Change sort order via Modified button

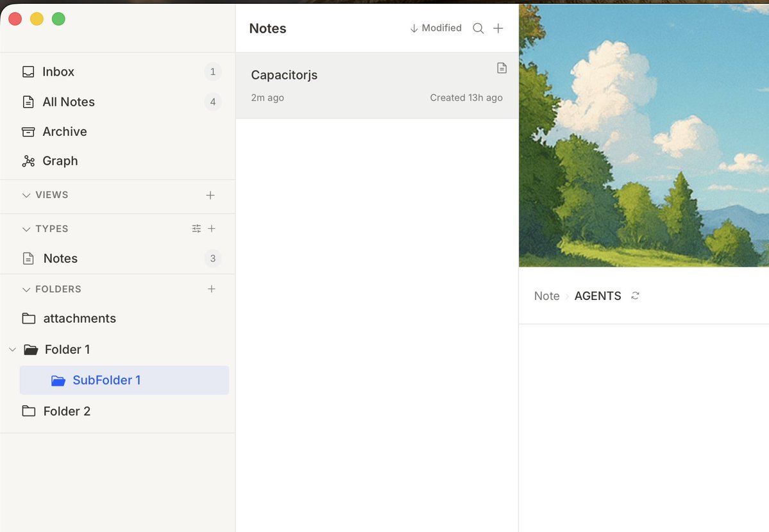436,28
